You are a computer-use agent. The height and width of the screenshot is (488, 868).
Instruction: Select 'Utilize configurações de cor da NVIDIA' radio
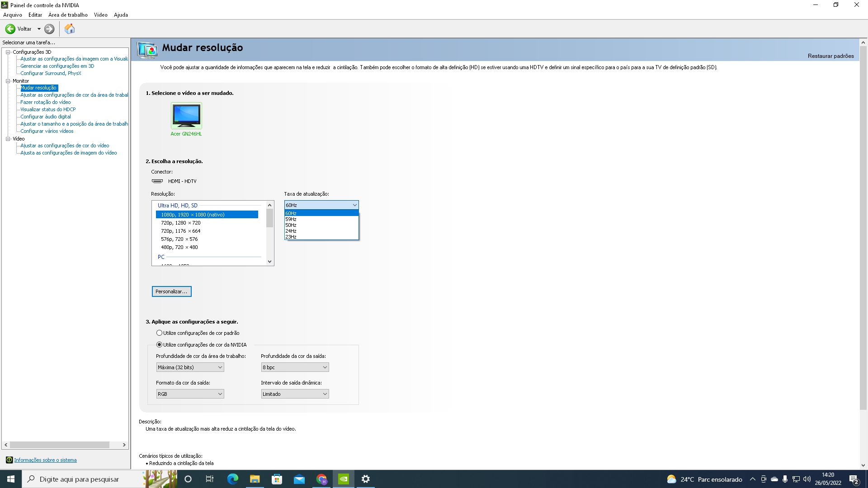[159, 345]
